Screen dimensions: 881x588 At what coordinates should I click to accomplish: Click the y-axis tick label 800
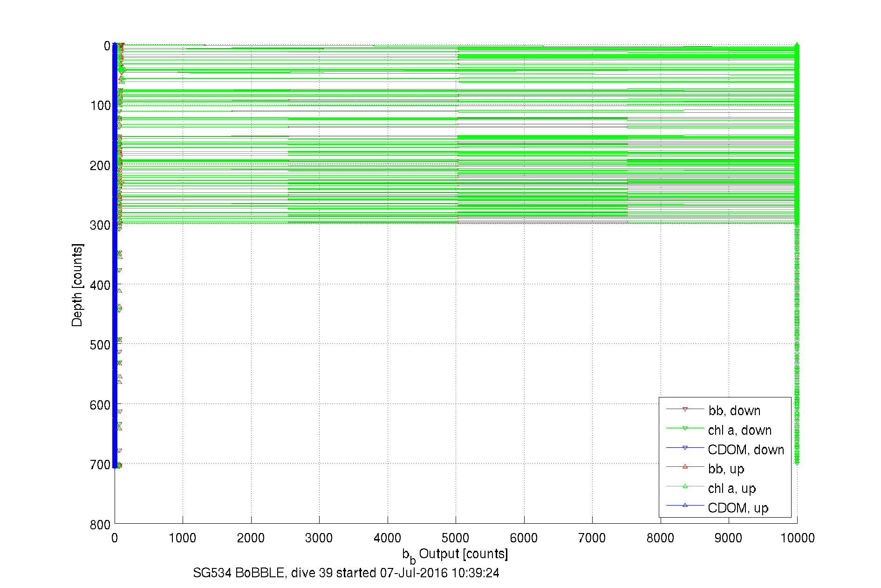click(101, 525)
